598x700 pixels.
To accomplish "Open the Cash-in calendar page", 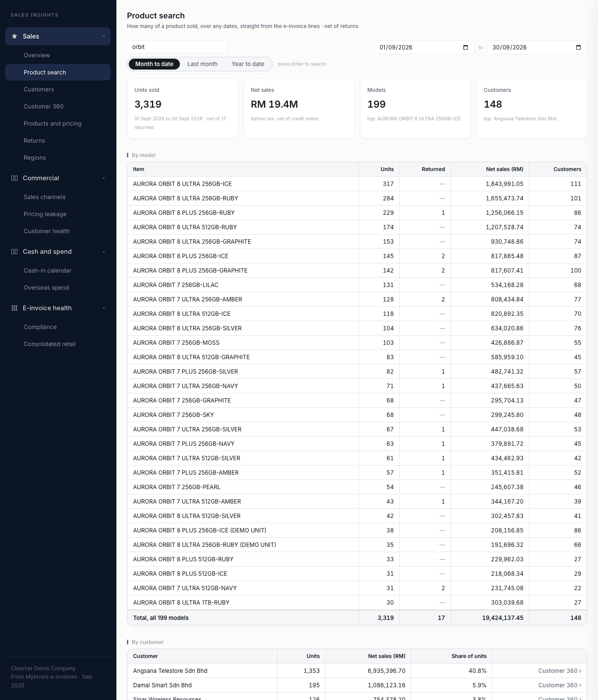I will [58, 270].
